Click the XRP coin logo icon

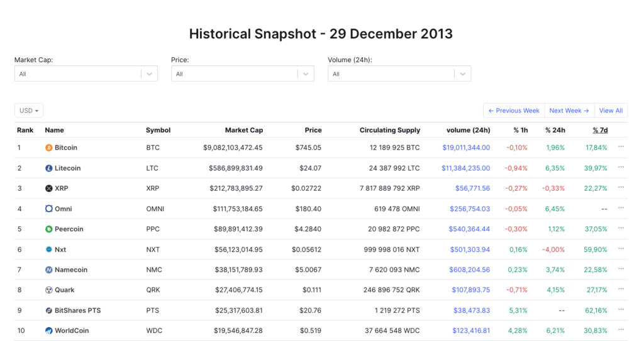[x=49, y=188]
